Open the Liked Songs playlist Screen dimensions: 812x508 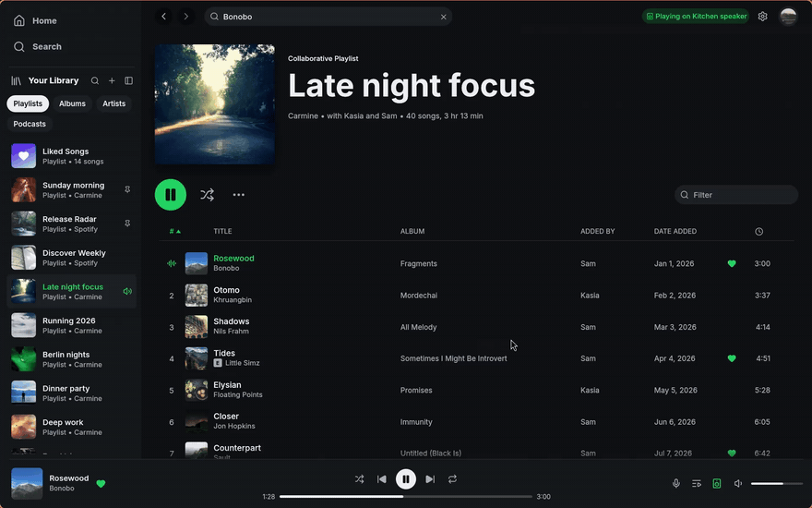[72, 156]
